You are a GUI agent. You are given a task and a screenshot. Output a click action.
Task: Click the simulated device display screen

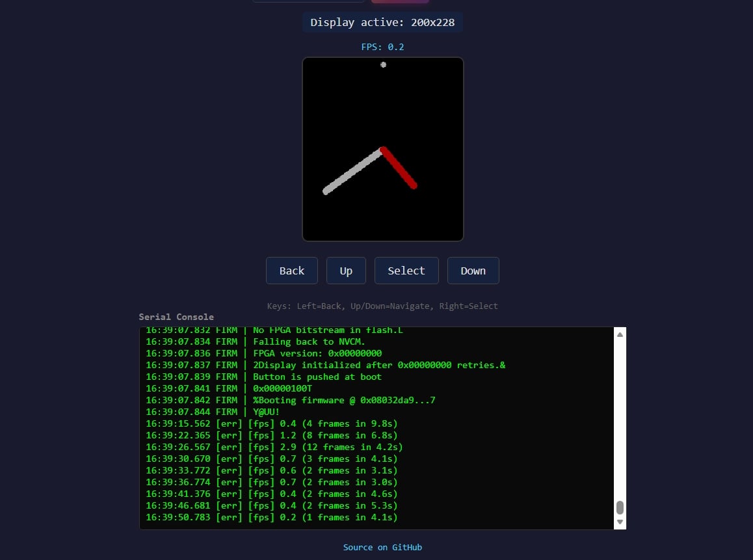(x=382, y=148)
